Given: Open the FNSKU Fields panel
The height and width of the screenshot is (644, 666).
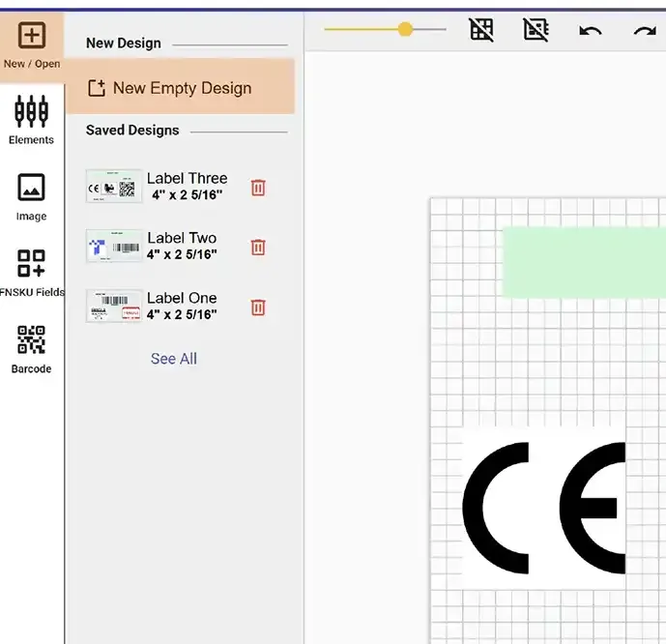Looking at the screenshot, I should click(32, 273).
